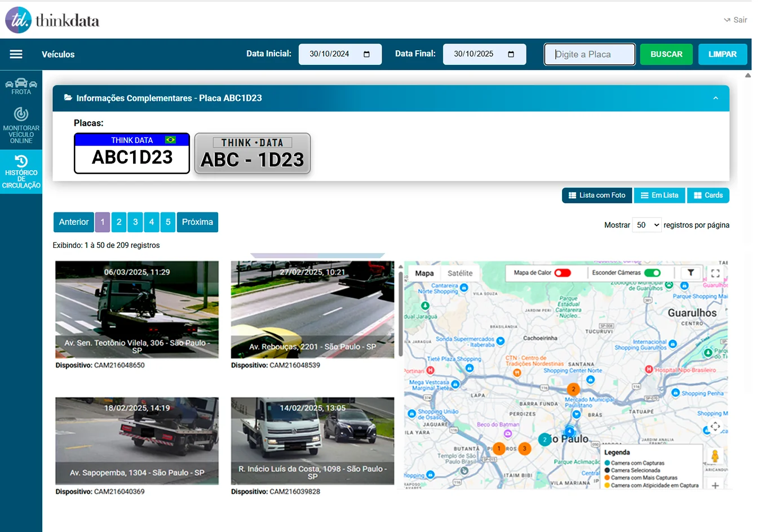Zoom in the map with plus button
This screenshot has width=761, height=532.
click(715, 485)
